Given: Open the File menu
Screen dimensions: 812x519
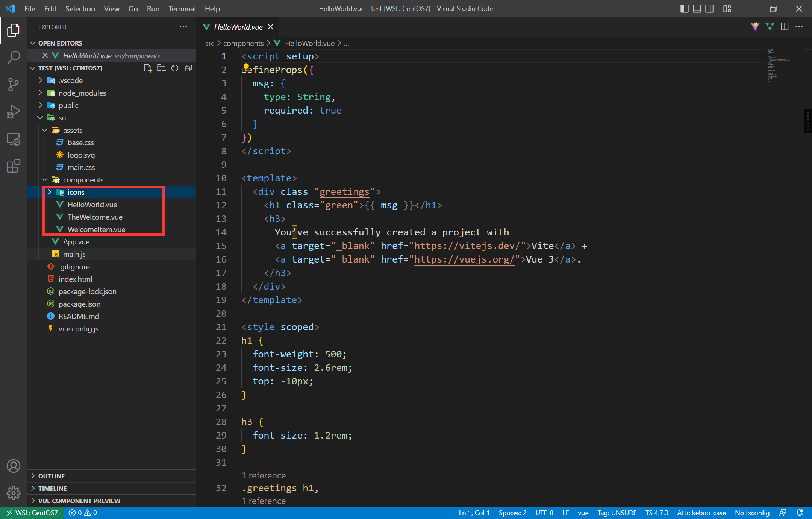Looking at the screenshot, I should pos(30,9).
